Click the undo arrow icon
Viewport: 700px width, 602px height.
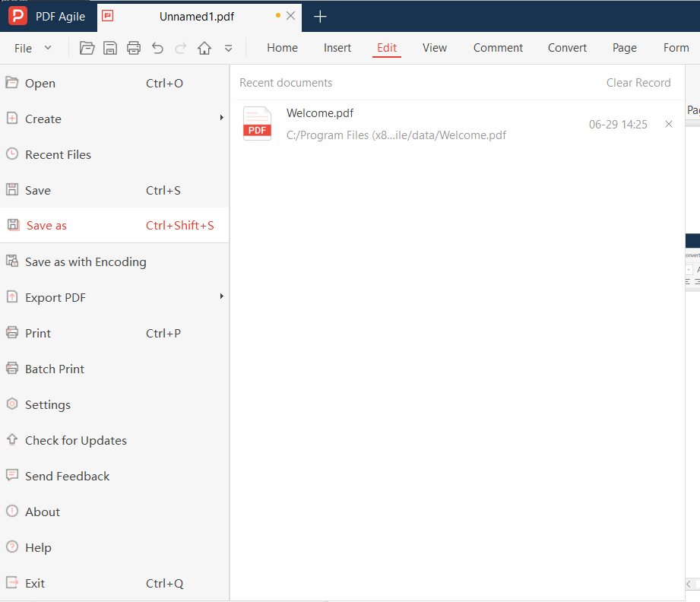coord(157,48)
